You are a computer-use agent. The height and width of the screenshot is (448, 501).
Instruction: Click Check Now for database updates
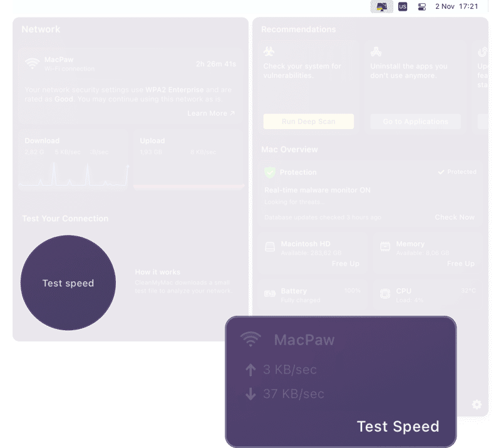click(x=455, y=217)
